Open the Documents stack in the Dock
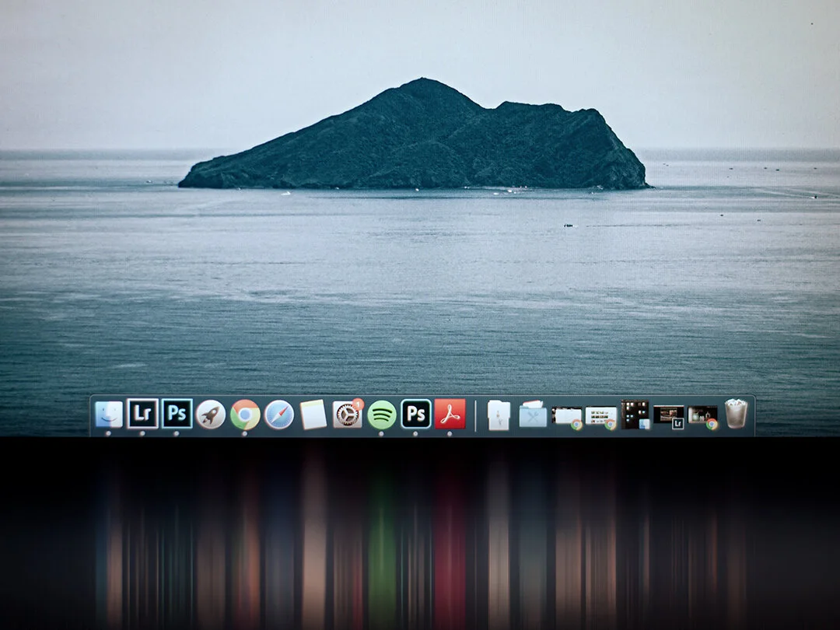 (499, 415)
